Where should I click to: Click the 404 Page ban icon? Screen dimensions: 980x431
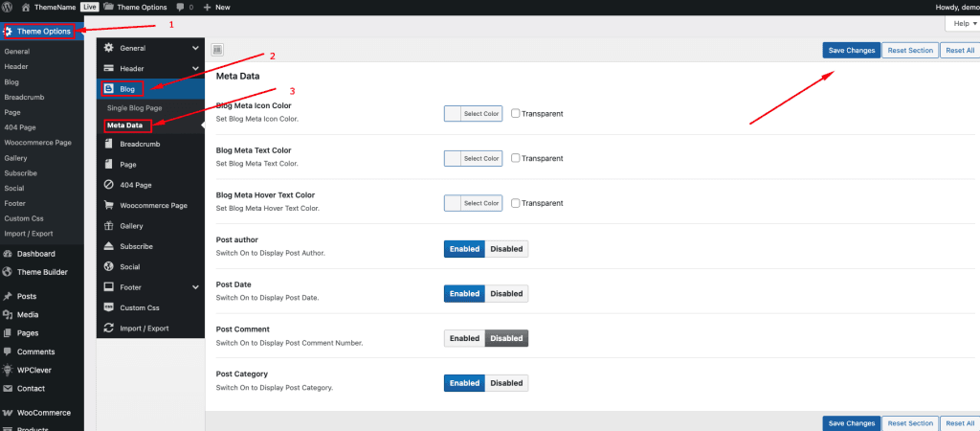pyautogui.click(x=109, y=185)
